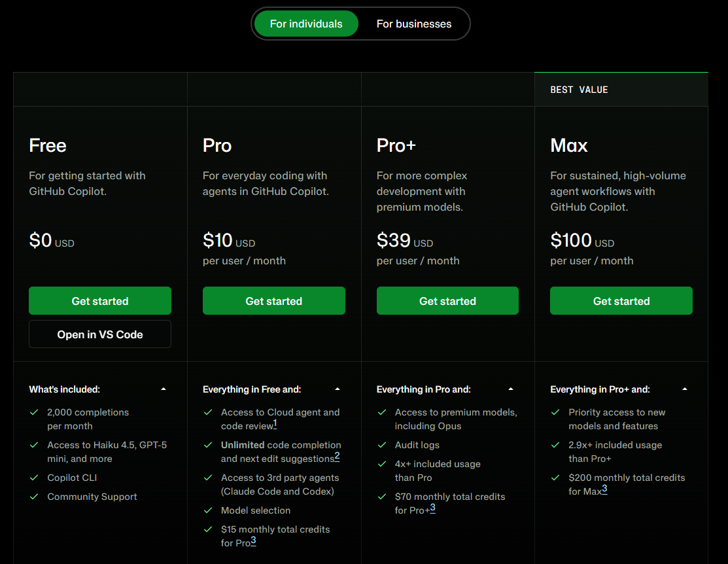
Task: Click the Model selection feature text
Action: pos(256,510)
